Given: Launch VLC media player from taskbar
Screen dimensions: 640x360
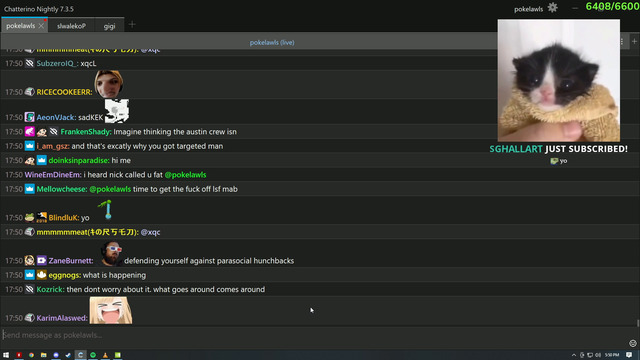Looking at the screenshot, I should 105,355.
